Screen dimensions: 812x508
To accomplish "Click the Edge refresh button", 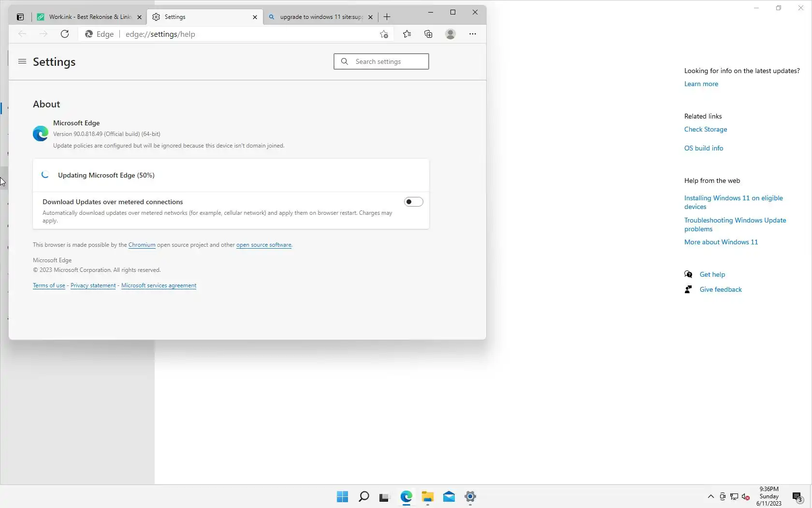I will pyautogui.click(x=65, y=34).
